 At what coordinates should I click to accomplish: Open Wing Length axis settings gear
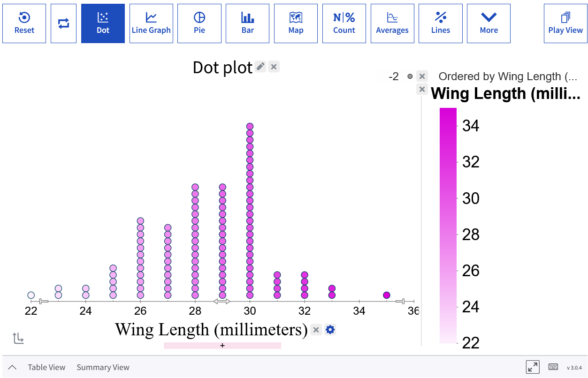[330, 330]
